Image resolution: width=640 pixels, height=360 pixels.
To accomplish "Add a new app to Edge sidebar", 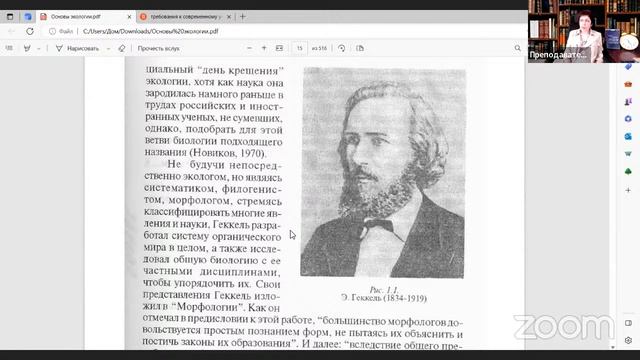I will coord(628,190).
